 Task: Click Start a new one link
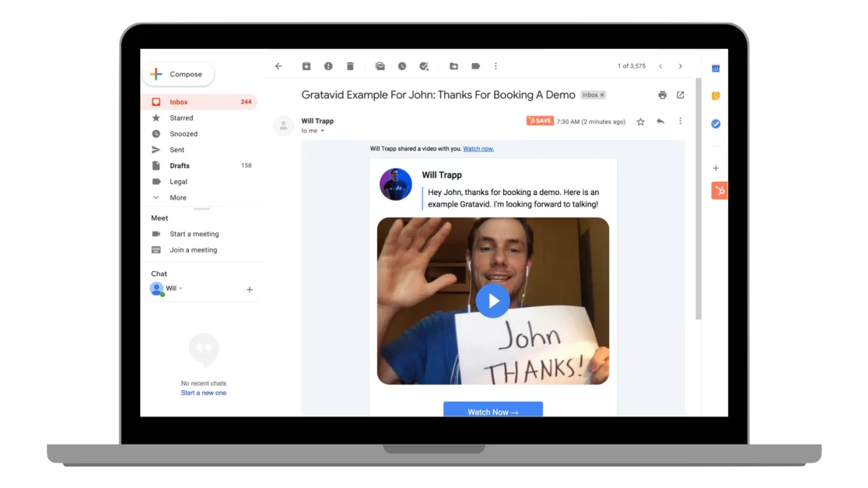203,393
